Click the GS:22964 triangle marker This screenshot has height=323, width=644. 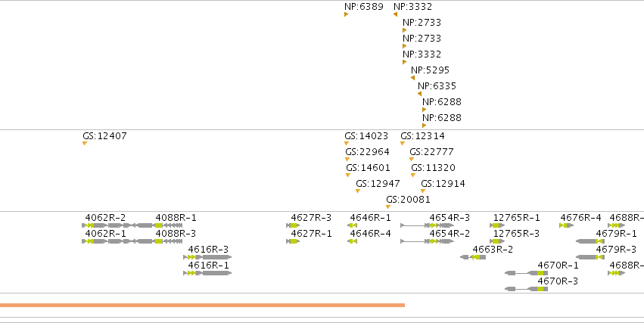pyautogui.click(x=347, y=160)
